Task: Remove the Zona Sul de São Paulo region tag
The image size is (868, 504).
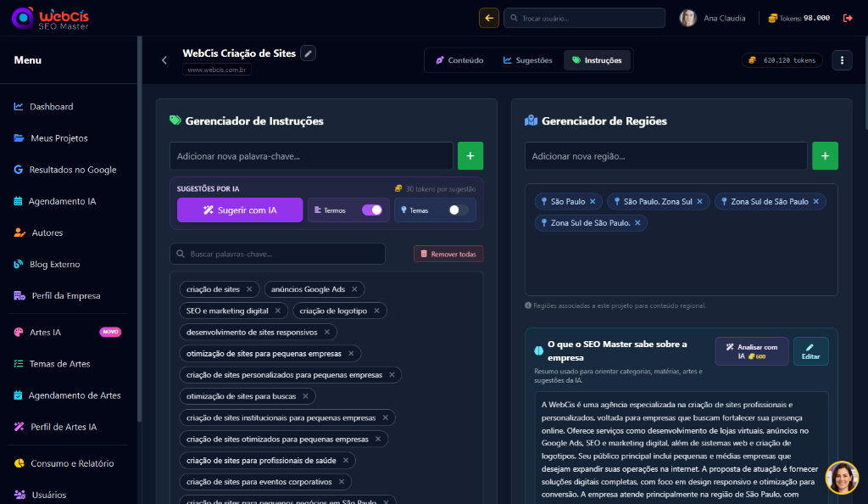Action: coord(816,202)
